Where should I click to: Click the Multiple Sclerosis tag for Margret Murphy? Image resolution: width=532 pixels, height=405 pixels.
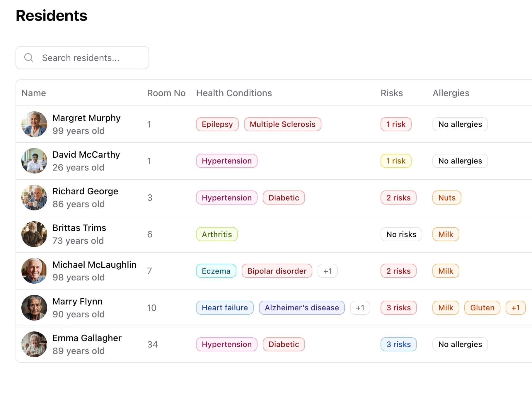coord(282,124)
